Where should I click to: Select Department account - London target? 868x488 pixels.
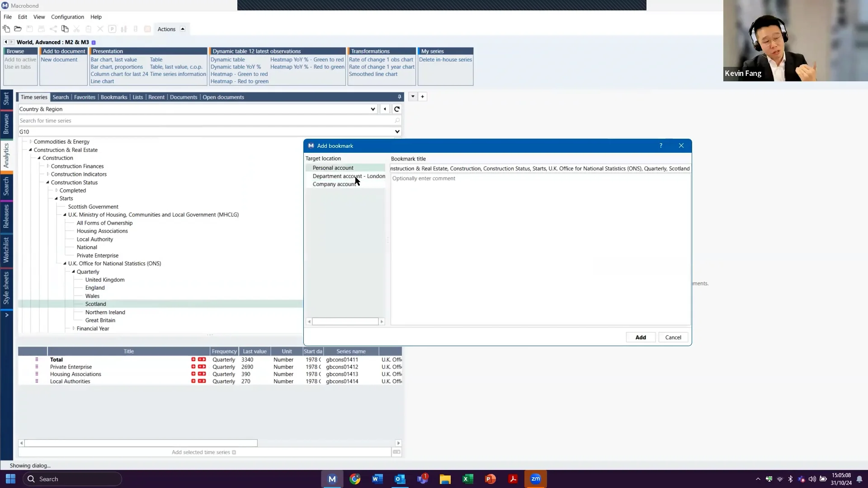[349, 176]
